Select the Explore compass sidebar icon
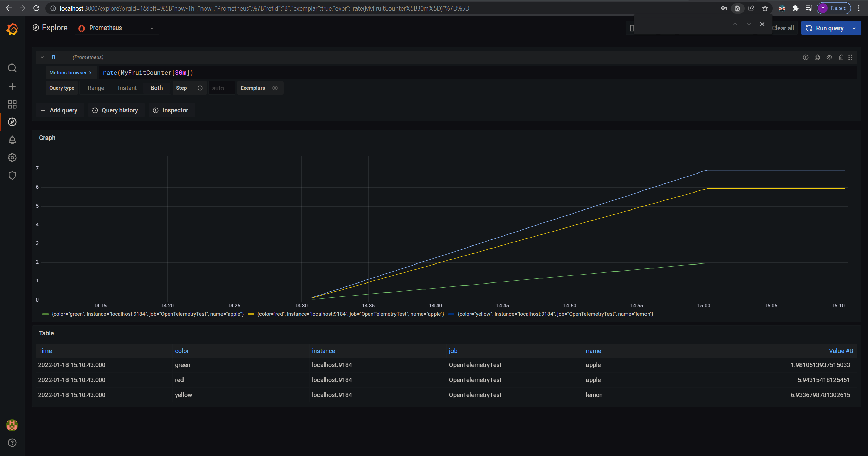The width and height of the screenshot is (868, 456). click(12, 122)
